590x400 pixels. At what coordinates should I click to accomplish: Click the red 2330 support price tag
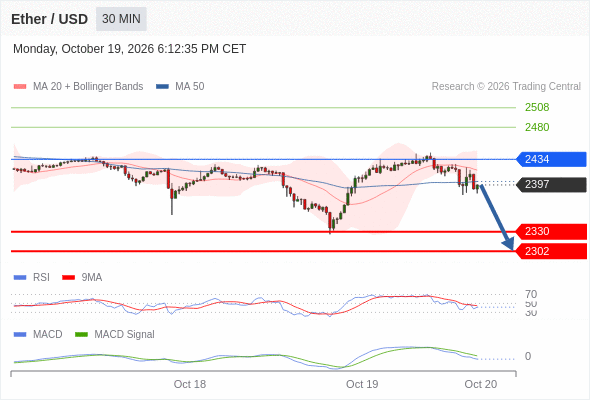click(x=551, y=231)
